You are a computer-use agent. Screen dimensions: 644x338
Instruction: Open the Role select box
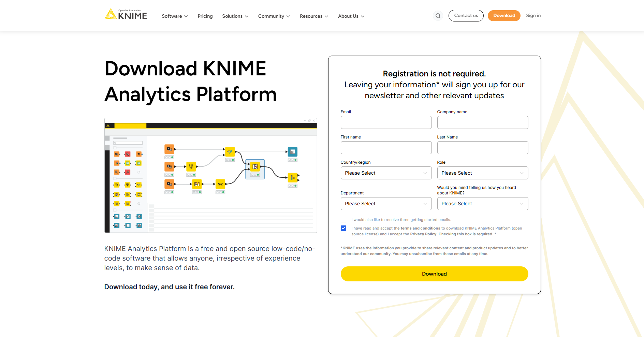(482, 173)
